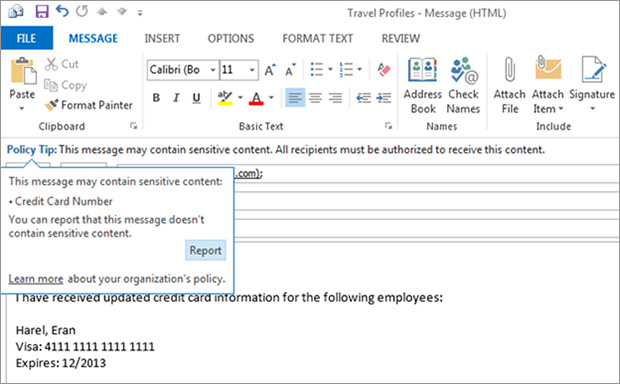Open the Address Book
The image size is (620, 384).
[422, 85]
